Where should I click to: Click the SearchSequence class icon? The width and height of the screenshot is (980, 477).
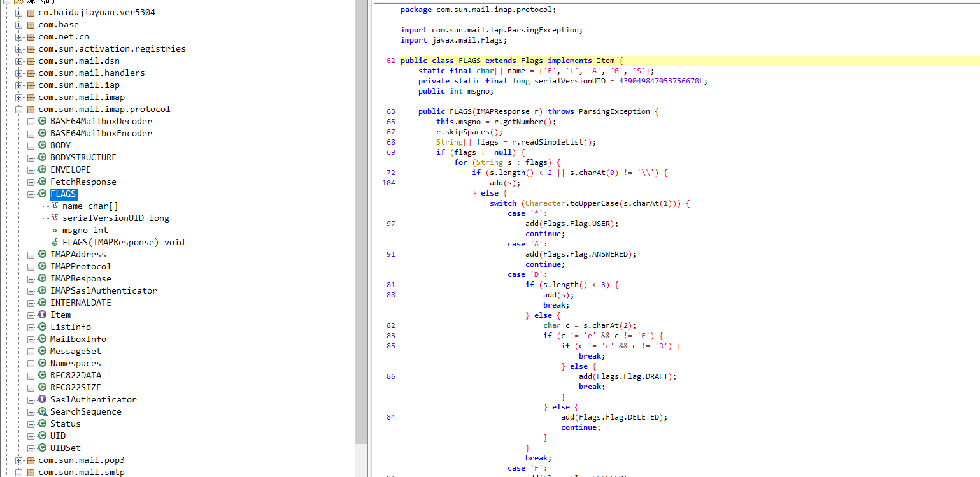coord(43,411)
